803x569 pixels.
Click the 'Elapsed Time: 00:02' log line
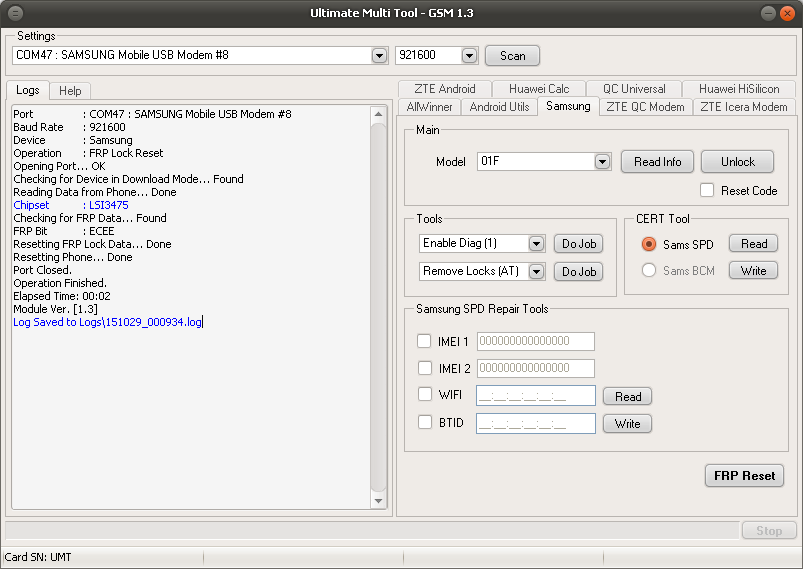pos(62,296)
